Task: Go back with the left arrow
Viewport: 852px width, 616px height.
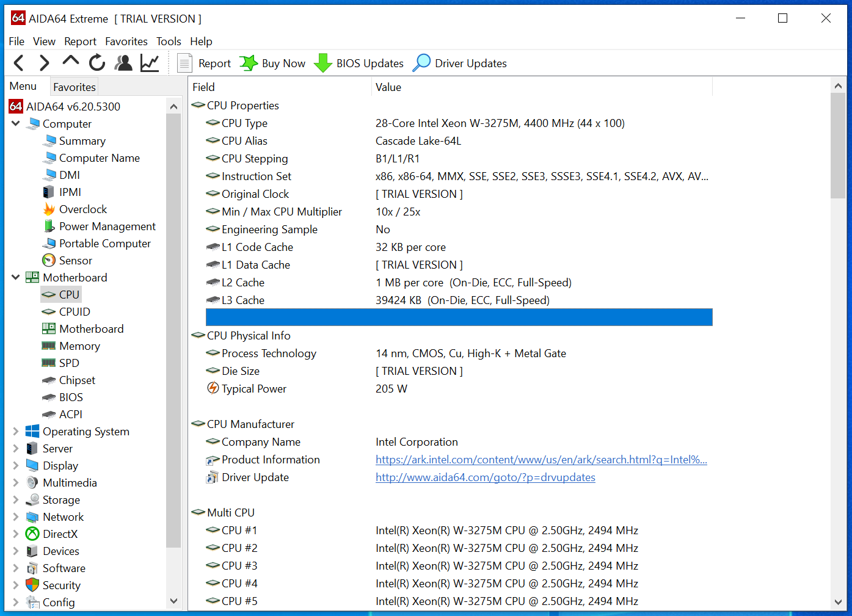Action: [19, 63]
